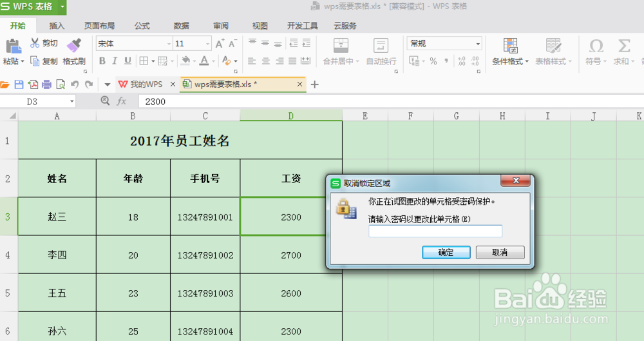Activate the Format Painter (格式刷) brush
Viewport: 644px width, 341px height.
pos(74,45)
